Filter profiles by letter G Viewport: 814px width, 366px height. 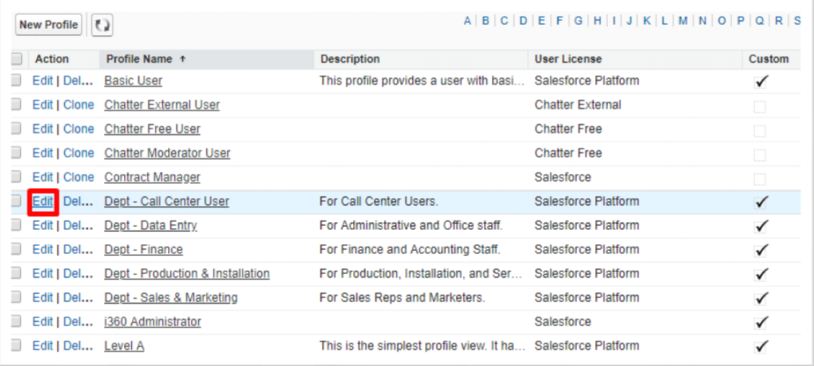point(578,21)
